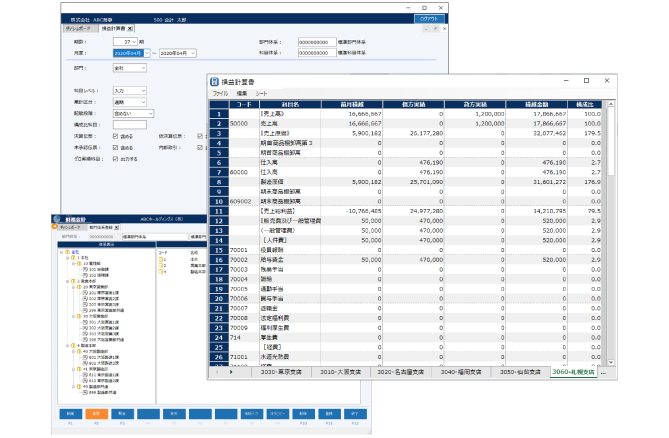The image size is (669, 438).
Task: Open the 部門 dropdown showing 全社
Action: point(130,68)
